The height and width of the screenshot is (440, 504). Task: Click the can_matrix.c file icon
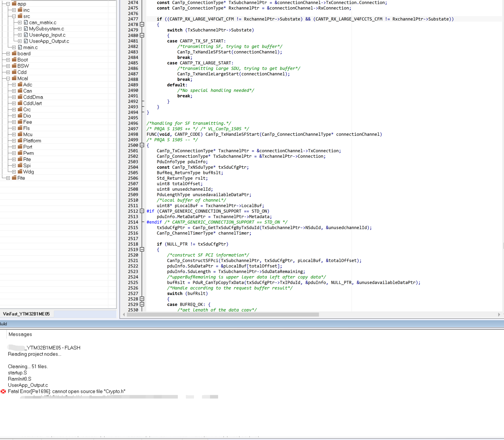26,22
